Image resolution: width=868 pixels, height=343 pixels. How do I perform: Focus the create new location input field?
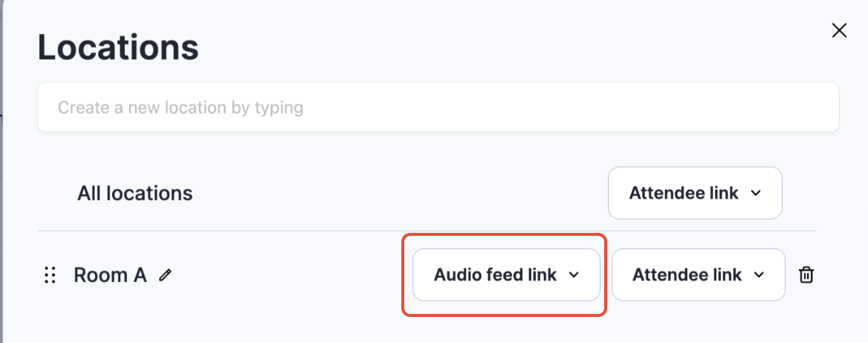pyautogui.click(x=438, y=107)
